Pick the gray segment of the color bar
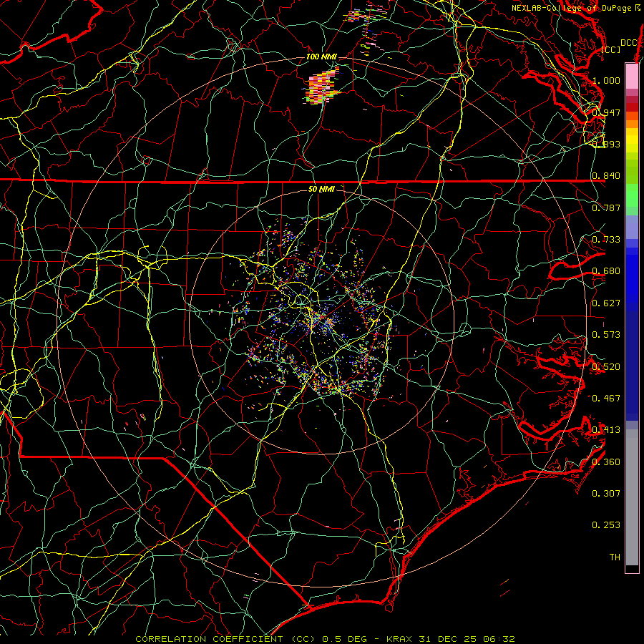 click(x=632, y=497)
